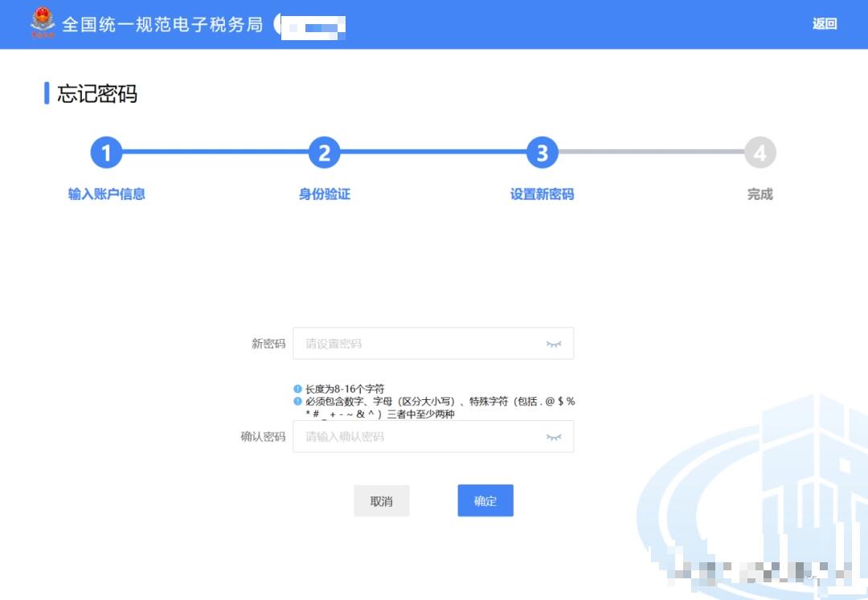The image size is (868, 600).
Task: Click grey progress line before step 4
Action: pyautogui.click(x=651, y=152)
